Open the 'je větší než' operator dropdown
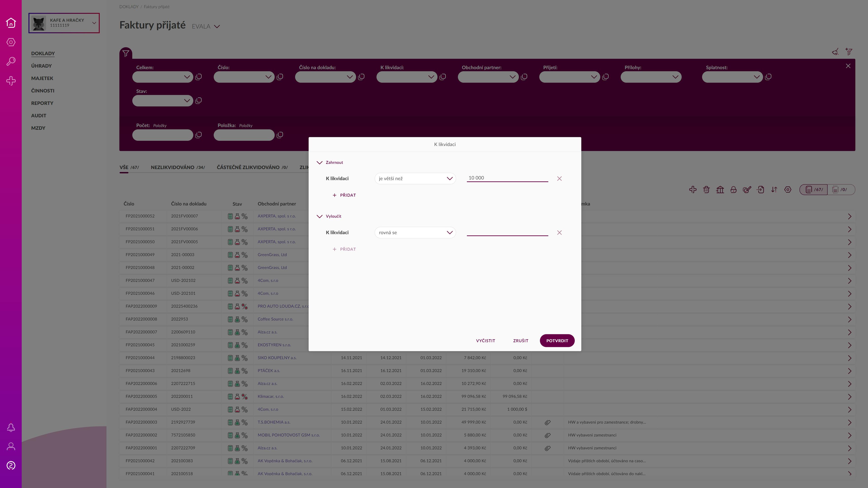The image size is (868, 488). coord(415,179)
